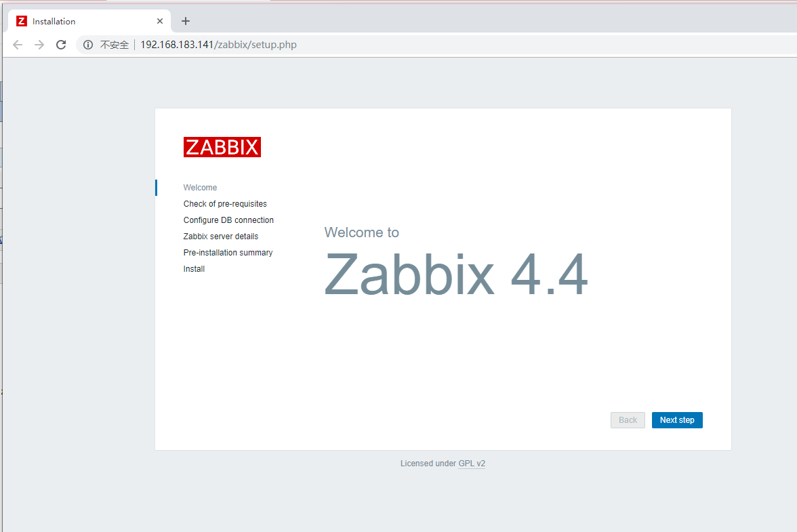The height and width of the screenshot is (532, 797).
Task: Click the Licensed under text
Action: pyautogui.click(x=428, y=464)
